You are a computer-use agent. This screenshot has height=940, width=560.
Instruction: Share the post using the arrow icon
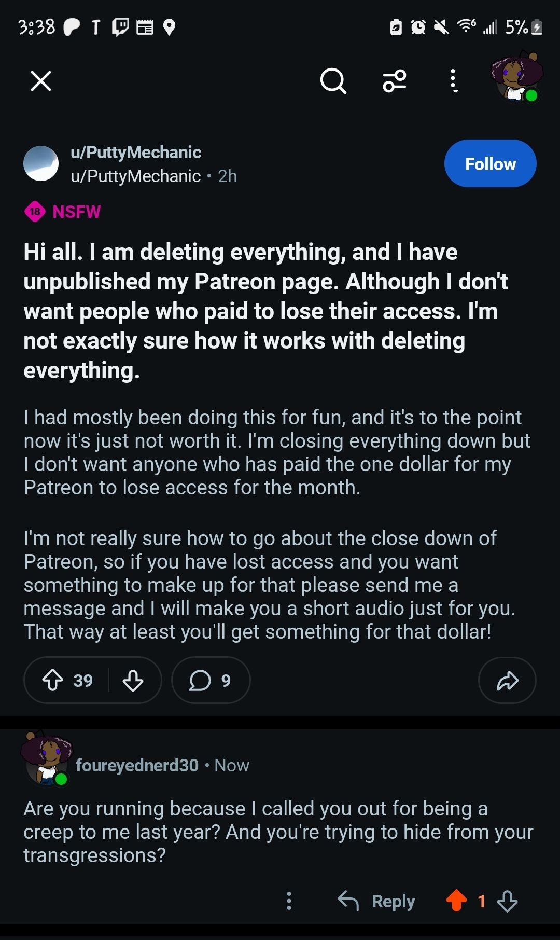tap(507, 681)
